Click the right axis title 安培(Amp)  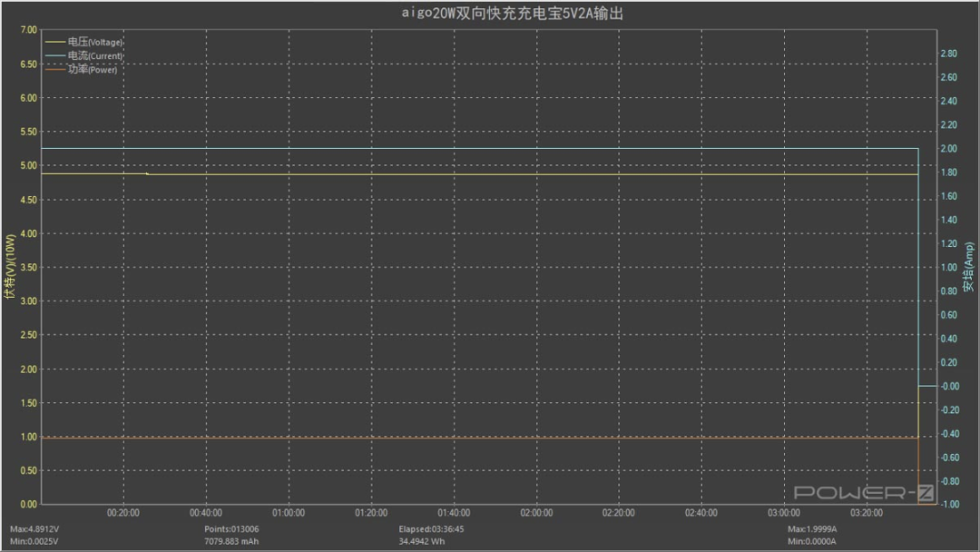tap(968, 267)
